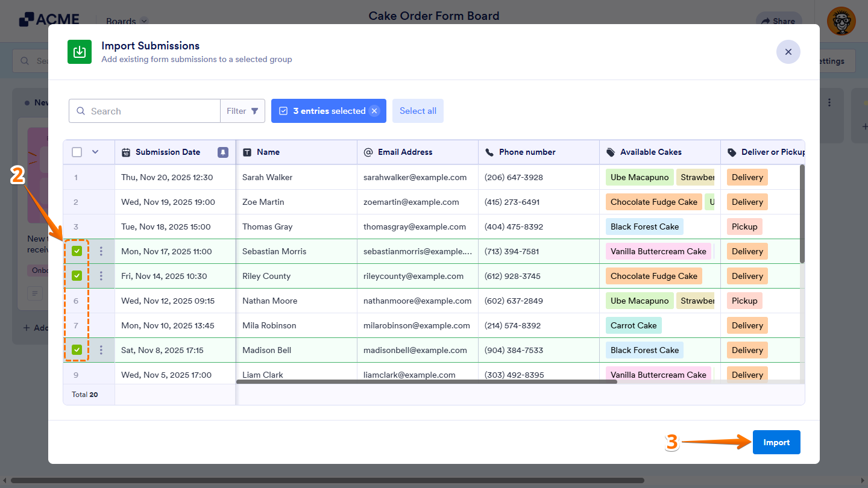The width and height of the screenshot is (868, 488).
Task: Click the magnifier icon in the search field
Action: 81,111
